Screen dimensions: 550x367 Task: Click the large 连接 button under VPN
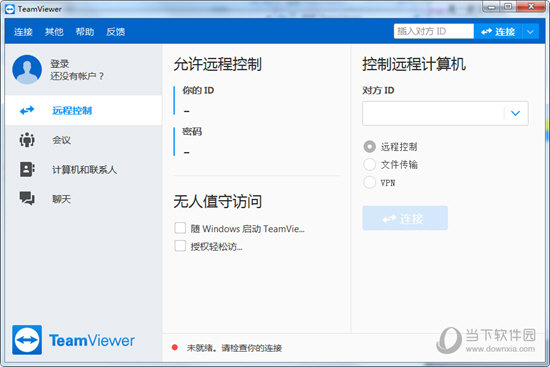tap(405, 218)
